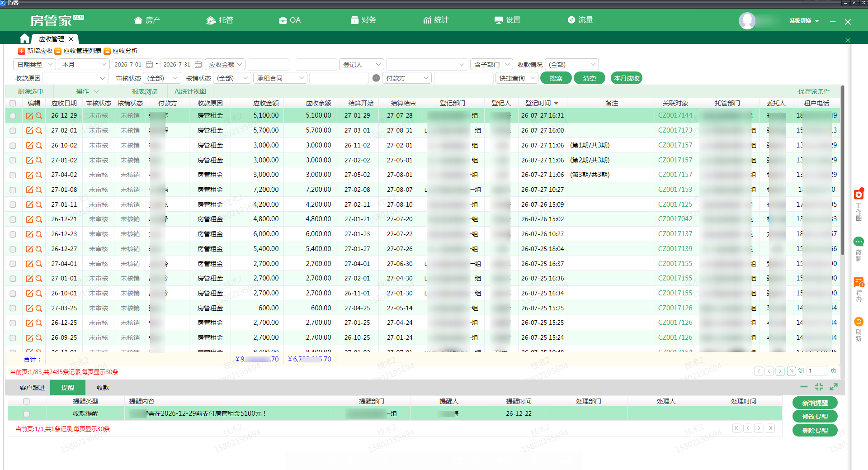
Task: Open the 登记人 dropdown
Action: (x=362, y=65)
